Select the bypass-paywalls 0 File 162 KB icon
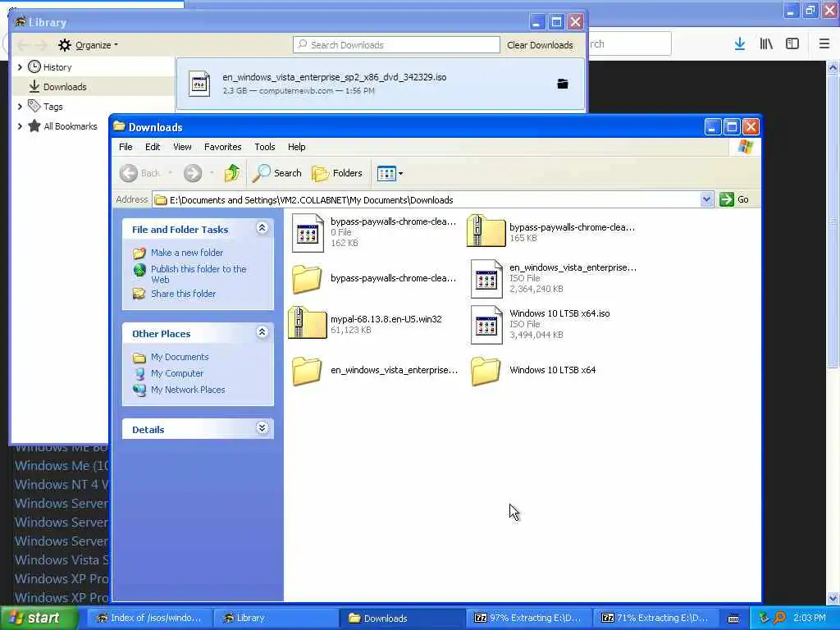The height and width of the screenshot is (630, 840). (x=308, y=233)
